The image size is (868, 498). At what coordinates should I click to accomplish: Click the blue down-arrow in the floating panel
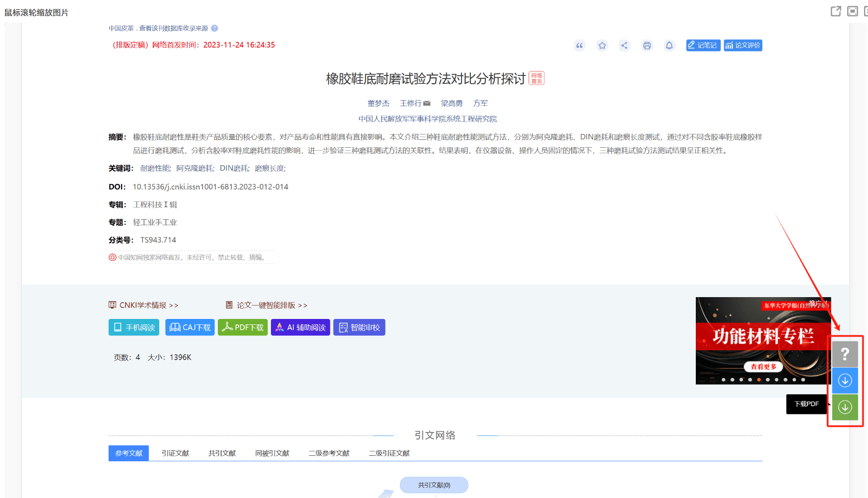[x=845, y=380]
